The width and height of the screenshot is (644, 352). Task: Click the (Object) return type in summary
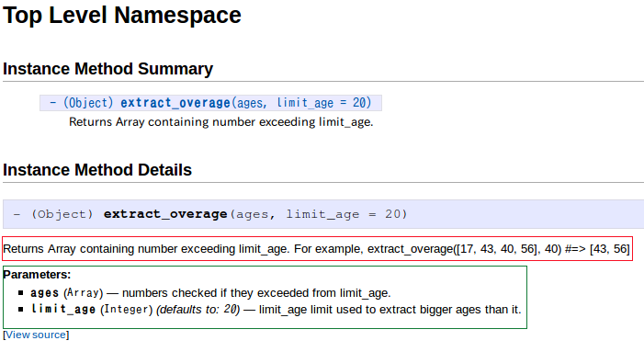pyautogui.click(x=88, y=103)
